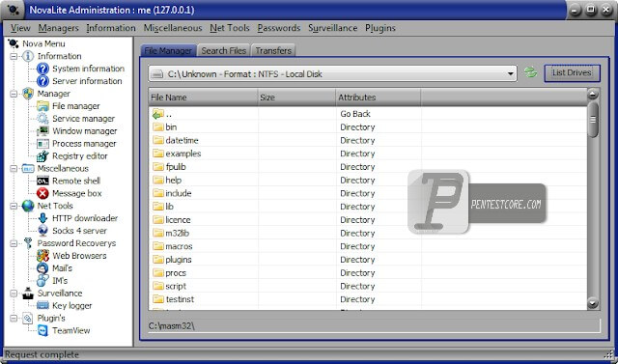Viewport: 618px width, 364px height.
Task: Collapse the Password Recoverys tree node
Action: pyautogui.click(x=14, y=243)
